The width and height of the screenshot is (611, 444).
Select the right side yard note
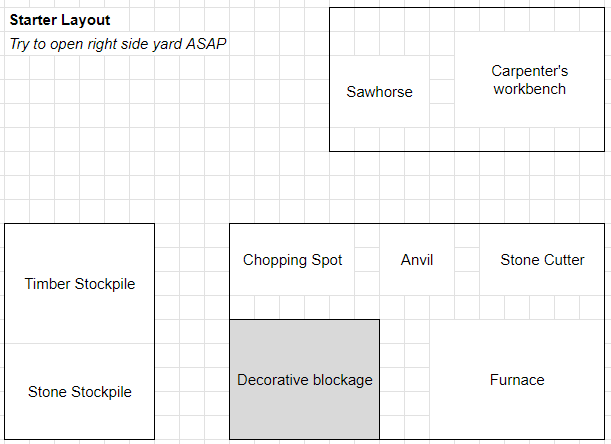pyautogui.click(x=118, y=44)
